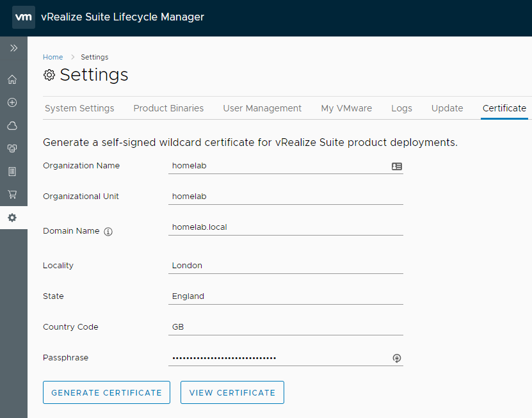
Task: Click the password manager icon in Passphrase
Action: click(397, 358)
